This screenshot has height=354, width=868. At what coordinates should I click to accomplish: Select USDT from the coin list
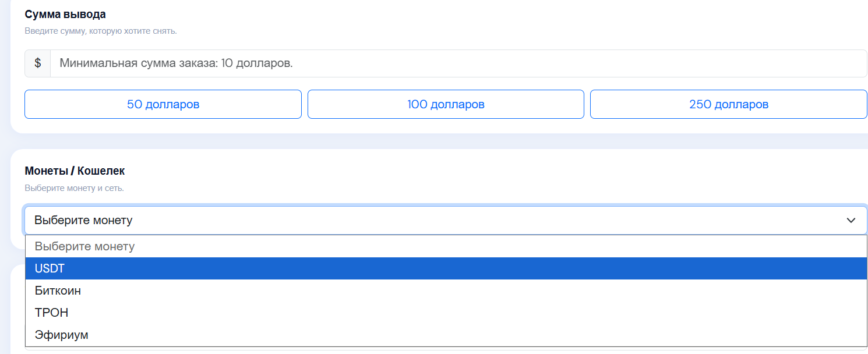tap(446, 268)
